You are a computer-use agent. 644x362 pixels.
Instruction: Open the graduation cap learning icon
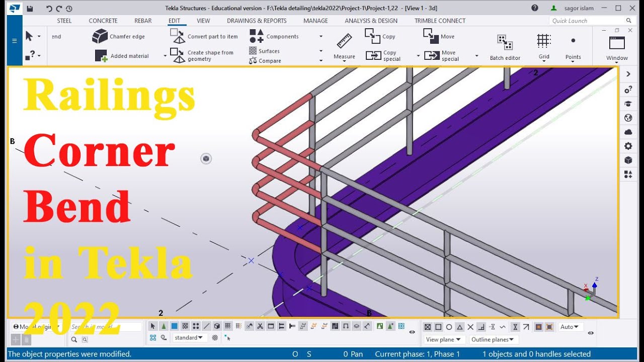coord(628,104)
